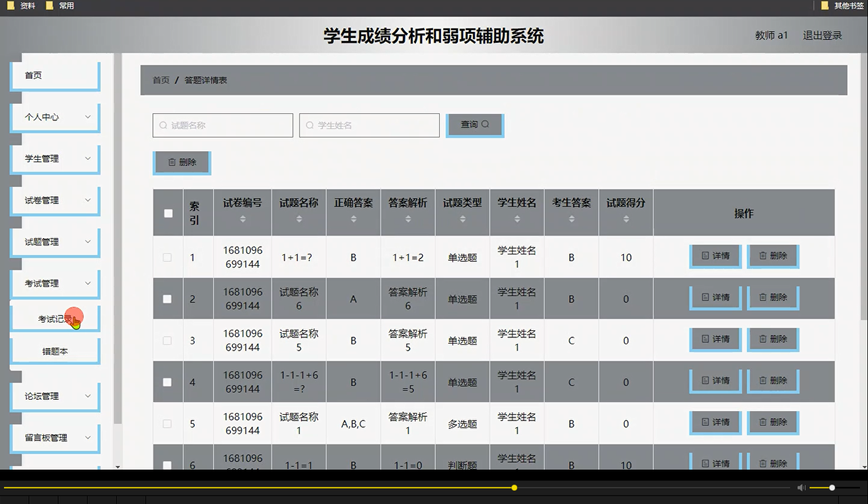Sort by 正确答案 column arrows
The height and width of the screenshot is (504, 868).
(353, 219)
